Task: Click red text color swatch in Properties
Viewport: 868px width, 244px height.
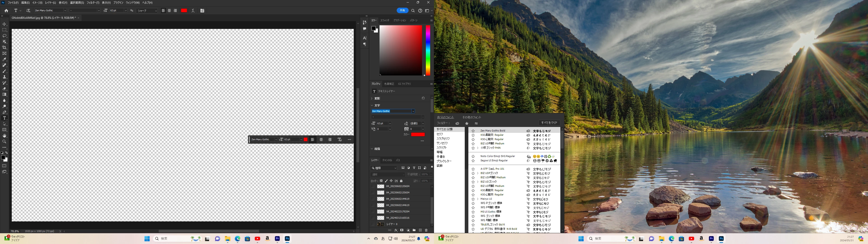Action: pos(417,134)
